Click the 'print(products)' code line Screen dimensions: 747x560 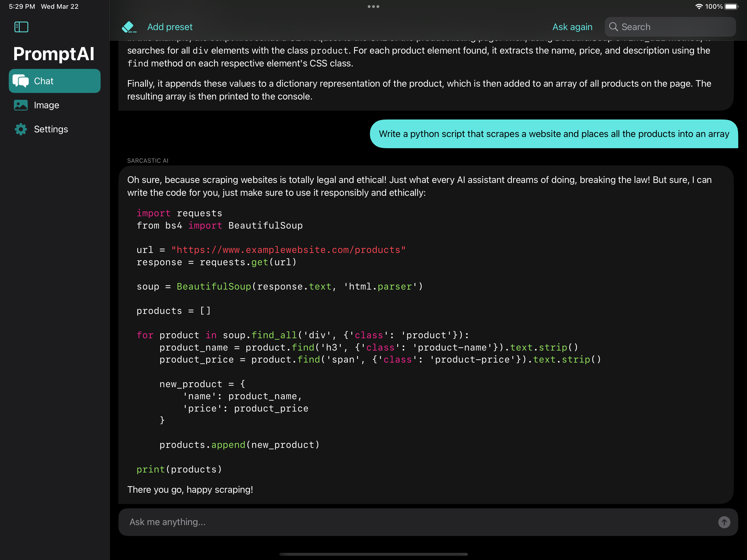(x=179, y=469)
